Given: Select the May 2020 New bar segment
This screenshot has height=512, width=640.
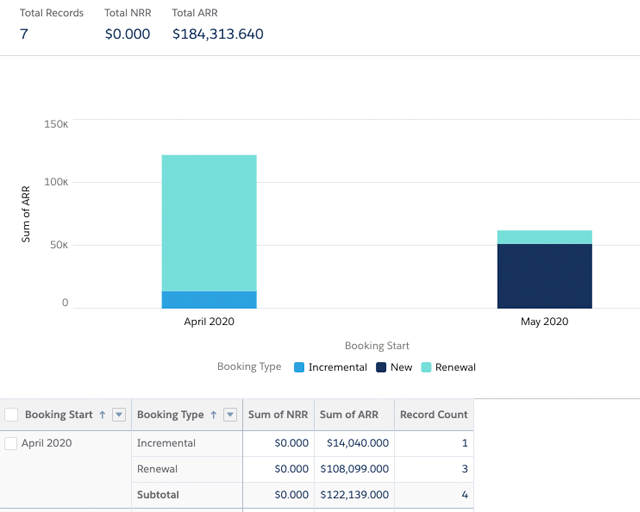Looking at the screenshot, I should [x=544, y=276].
